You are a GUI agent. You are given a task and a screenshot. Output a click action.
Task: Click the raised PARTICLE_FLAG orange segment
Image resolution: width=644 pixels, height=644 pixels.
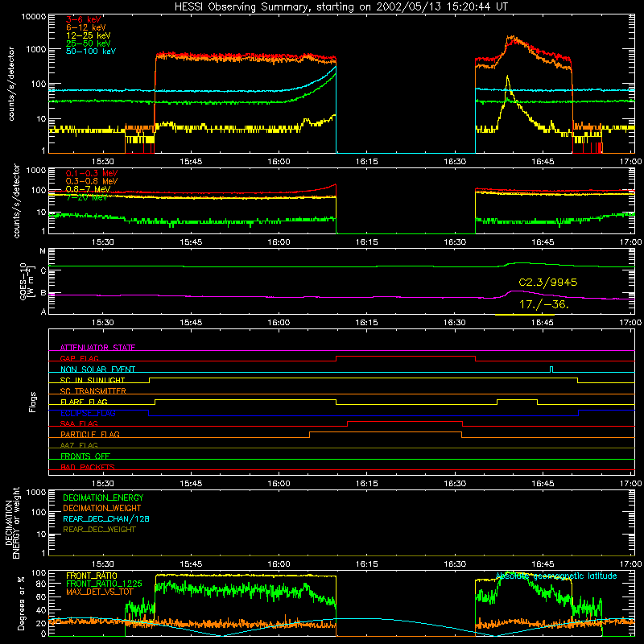386,432
